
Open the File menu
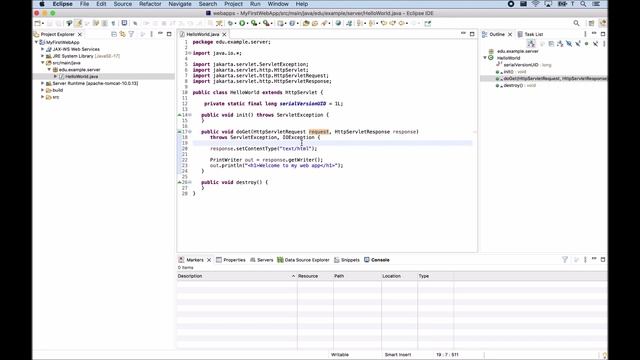pos(84,4)
